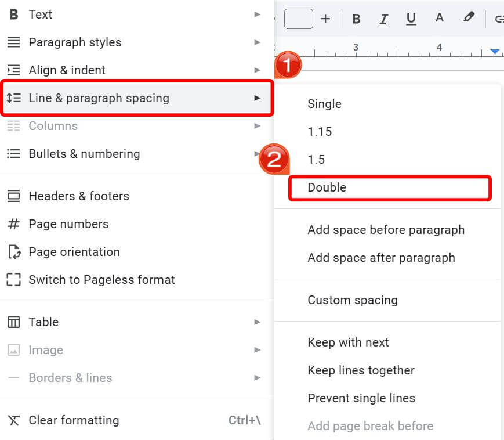504x440 pixels.
Task: Click the Clear formatting icon
Action: (x=13, y=420)
